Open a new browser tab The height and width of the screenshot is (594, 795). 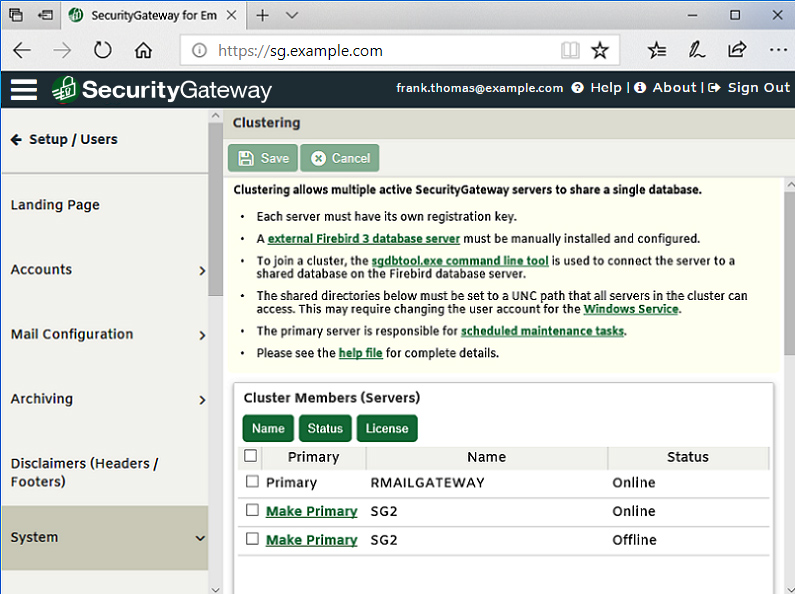tap(262, 15)
